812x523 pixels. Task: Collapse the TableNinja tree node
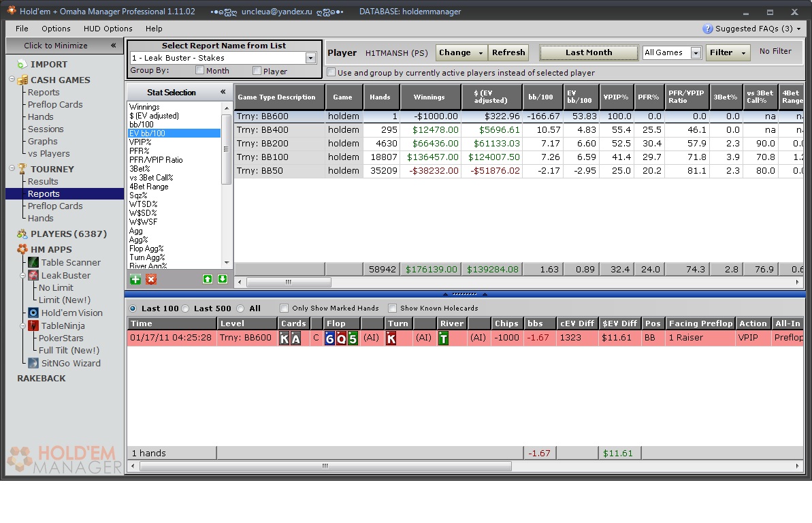[22, 326]
